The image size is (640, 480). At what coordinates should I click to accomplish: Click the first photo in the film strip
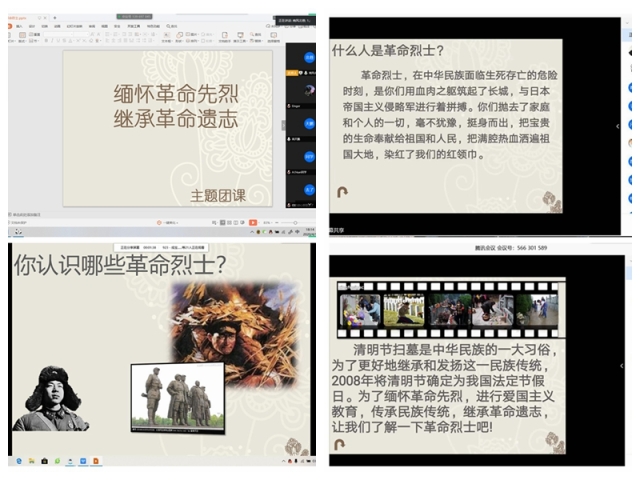[360, 310]
